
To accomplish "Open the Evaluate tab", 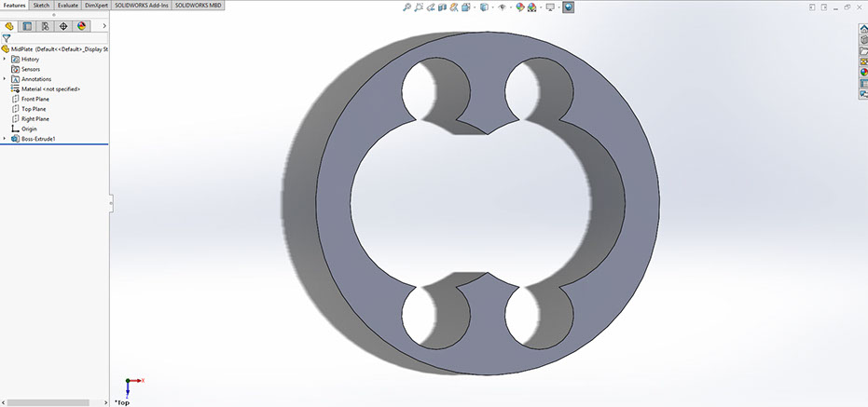I will pos(67,5).
